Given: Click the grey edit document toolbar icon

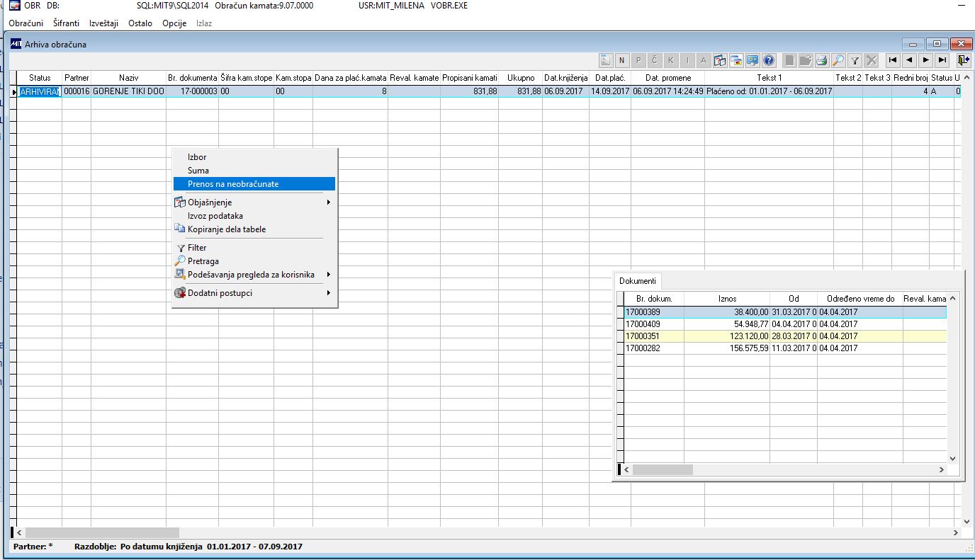Looking at the screenshot, I should 805,60.
